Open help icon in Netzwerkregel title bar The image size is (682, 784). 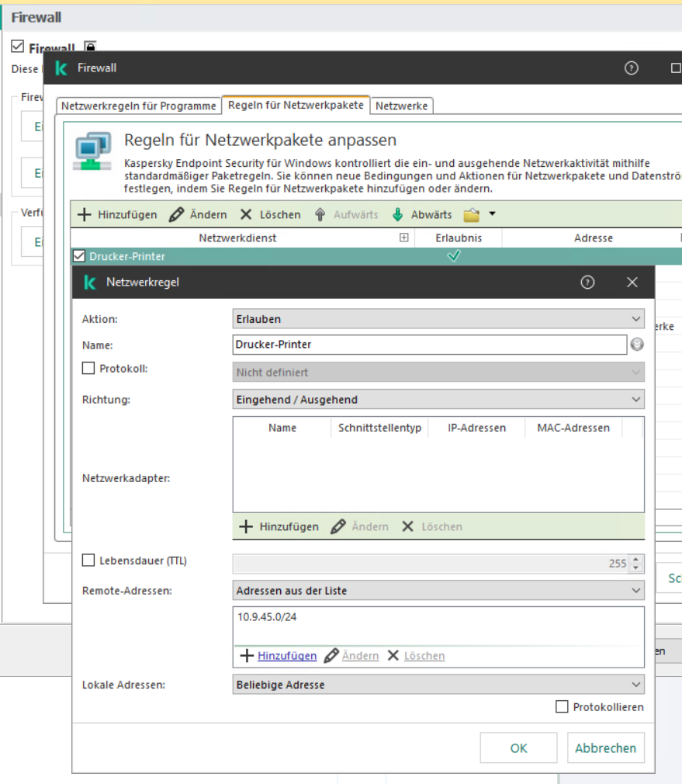(x=587, y=283)
